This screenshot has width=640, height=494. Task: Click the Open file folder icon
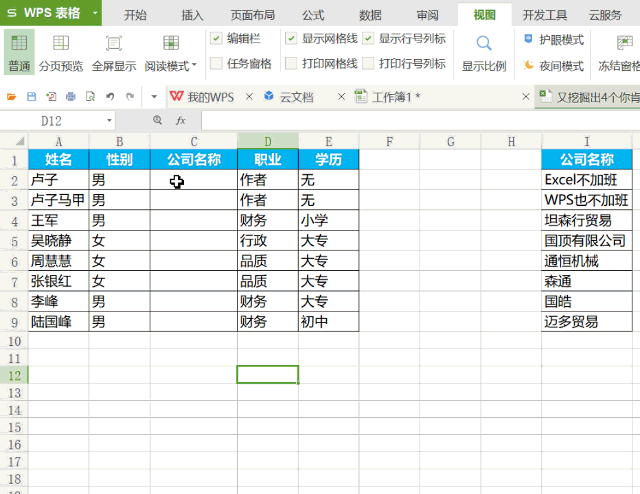11,97
